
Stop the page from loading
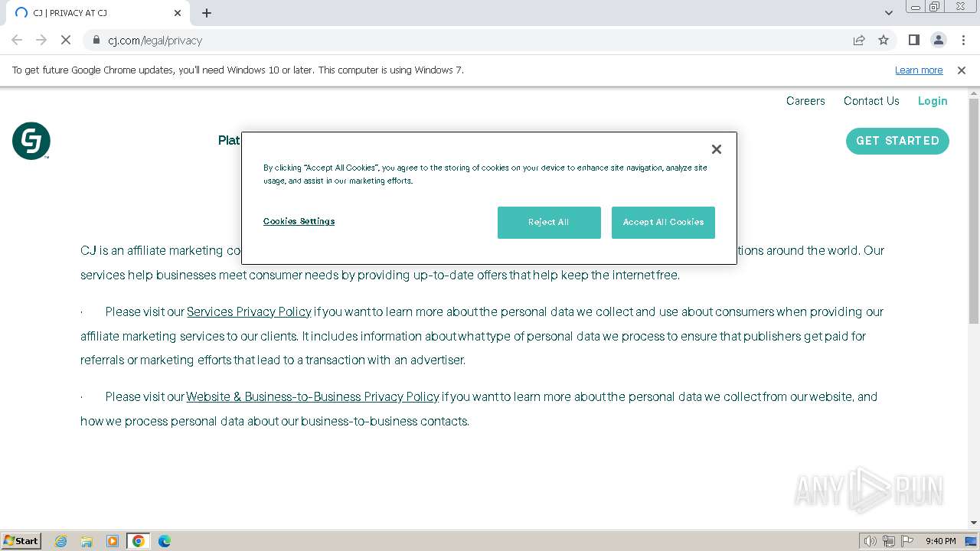(66, 40)
